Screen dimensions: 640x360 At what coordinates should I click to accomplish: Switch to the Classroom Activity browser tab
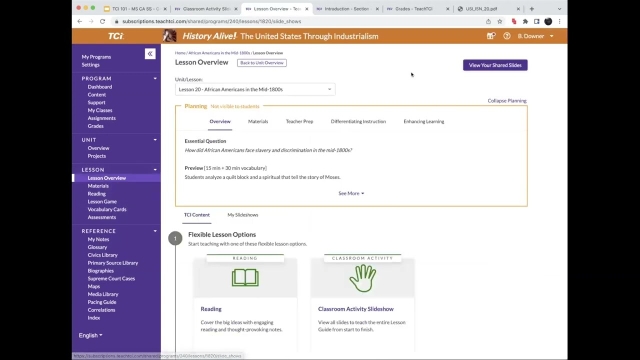click(206, 9)
